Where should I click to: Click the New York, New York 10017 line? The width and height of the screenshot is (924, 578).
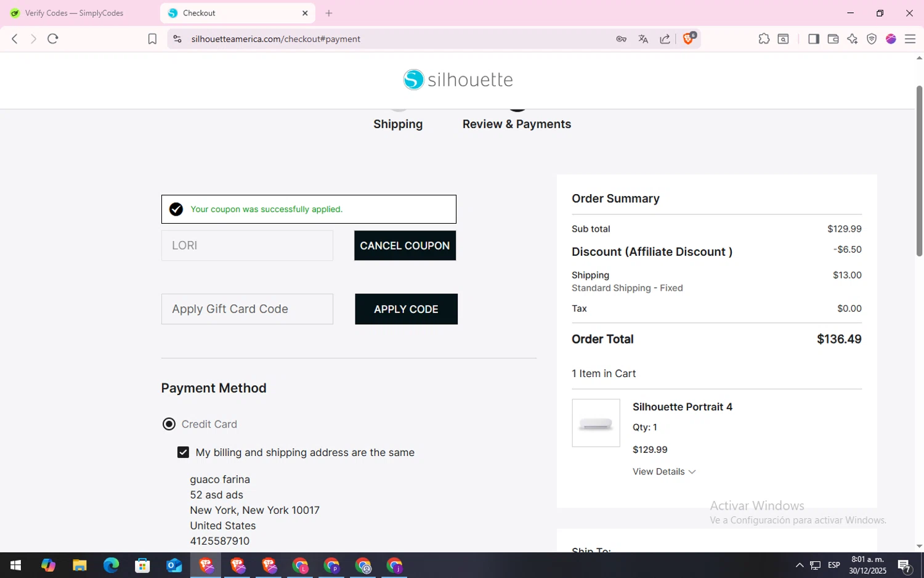[x=254, y=510]
